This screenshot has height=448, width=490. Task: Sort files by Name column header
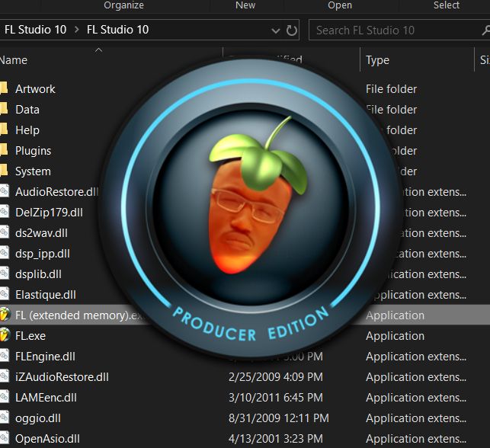(14, 60)
